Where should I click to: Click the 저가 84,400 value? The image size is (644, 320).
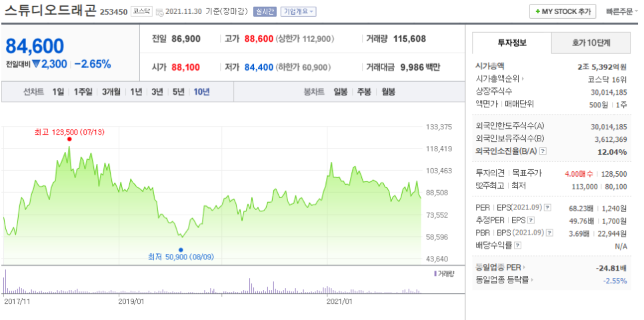(x=259, y=67)
